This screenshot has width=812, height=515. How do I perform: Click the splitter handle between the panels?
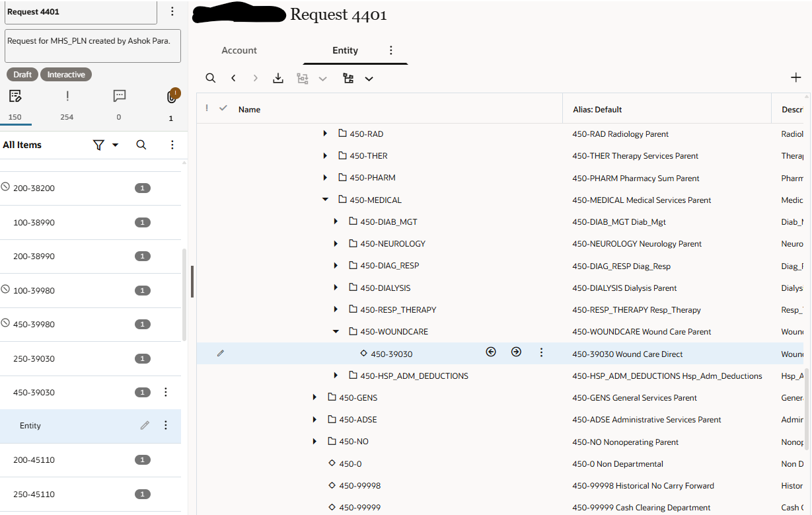click(x=192, y=282)
